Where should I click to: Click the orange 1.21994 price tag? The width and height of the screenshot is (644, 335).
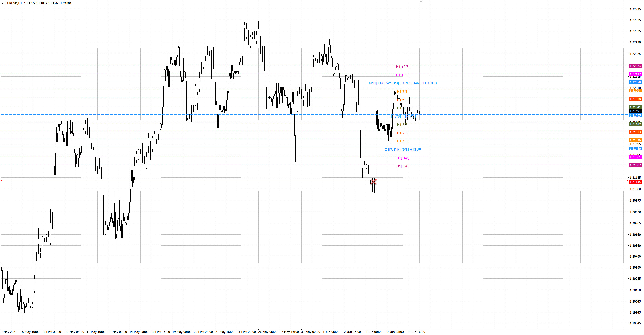pyautogui.click(x=635, y=91)
